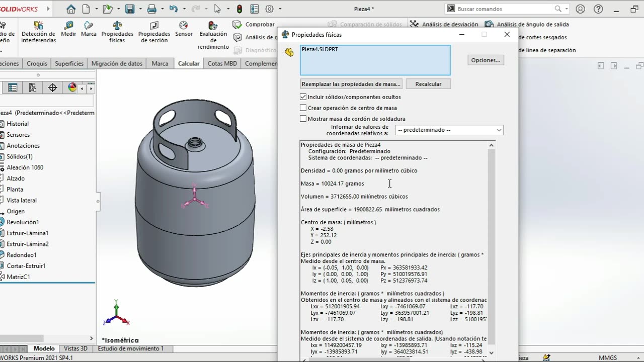Open the coordinate system predeterminado dropdown
Screen dimensions: 644x362
click(x=449, y=130)
